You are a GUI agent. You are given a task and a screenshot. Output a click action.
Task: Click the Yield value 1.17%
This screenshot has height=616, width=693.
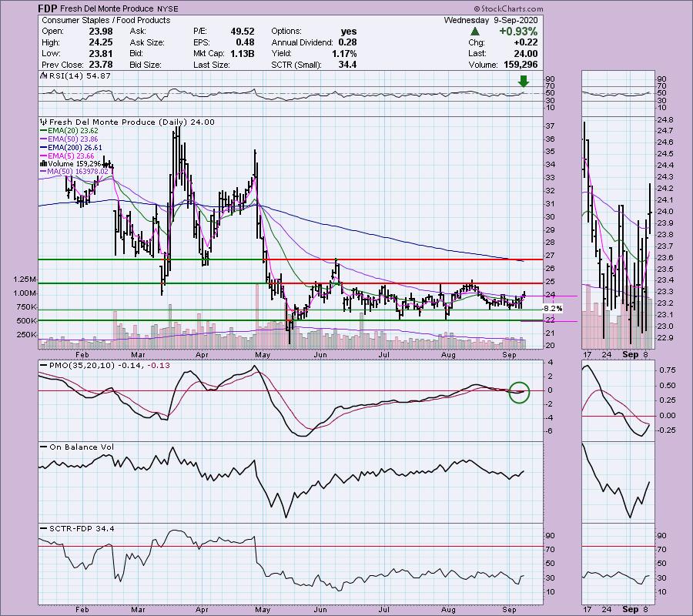[x=344, y=53]
